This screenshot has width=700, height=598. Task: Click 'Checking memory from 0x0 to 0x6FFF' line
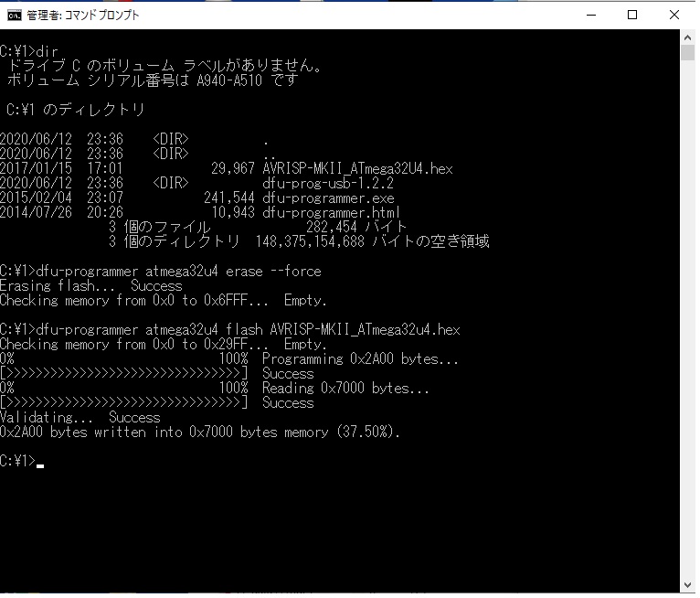[x=164, y=301]
